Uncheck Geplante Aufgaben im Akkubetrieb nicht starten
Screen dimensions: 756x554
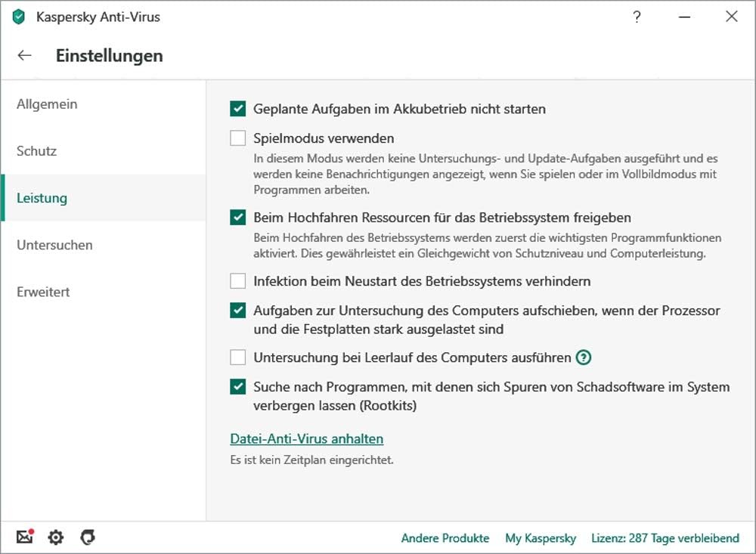(238, 109)
